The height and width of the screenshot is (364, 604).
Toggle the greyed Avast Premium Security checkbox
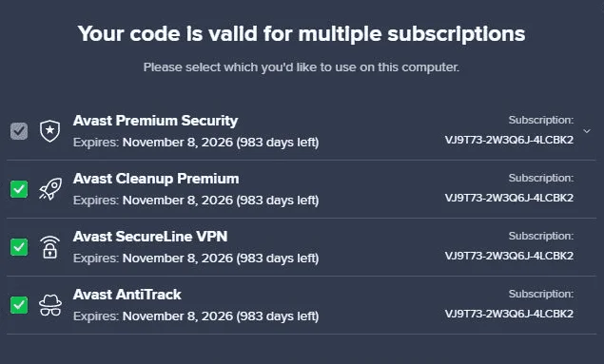(19, 131)
